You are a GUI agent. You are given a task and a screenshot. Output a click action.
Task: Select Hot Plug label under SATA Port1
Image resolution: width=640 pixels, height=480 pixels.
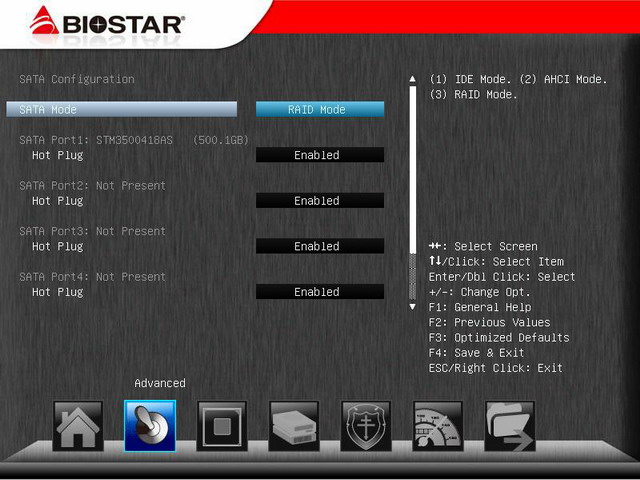coord(58,156)
